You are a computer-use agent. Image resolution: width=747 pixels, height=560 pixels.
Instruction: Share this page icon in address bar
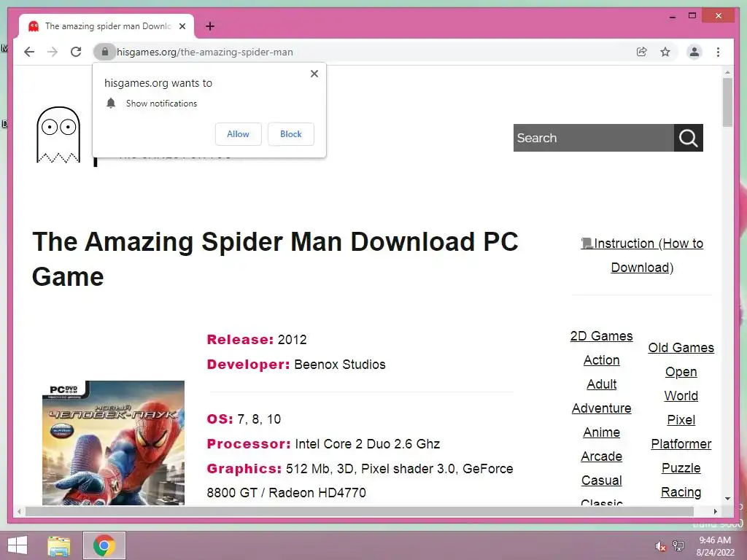pyautogui.click(x=642, y=52)
